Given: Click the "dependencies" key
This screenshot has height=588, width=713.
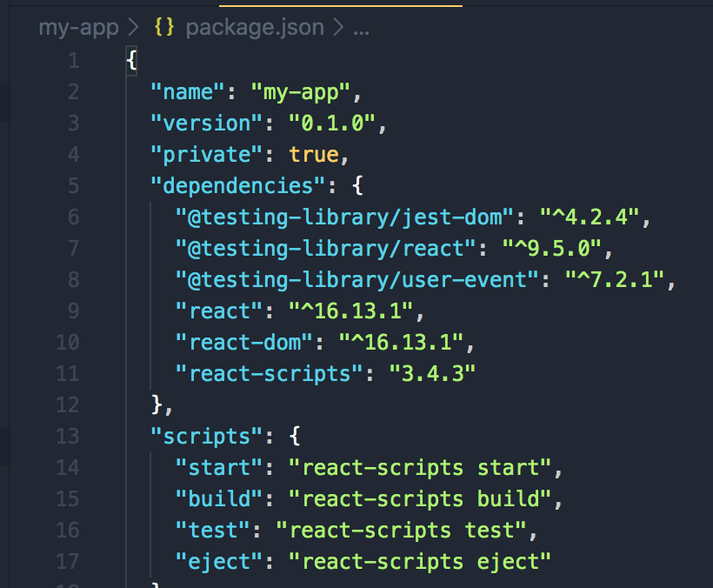Looking at the screenshot, I should pyautogui.click(x=238, y=186).
